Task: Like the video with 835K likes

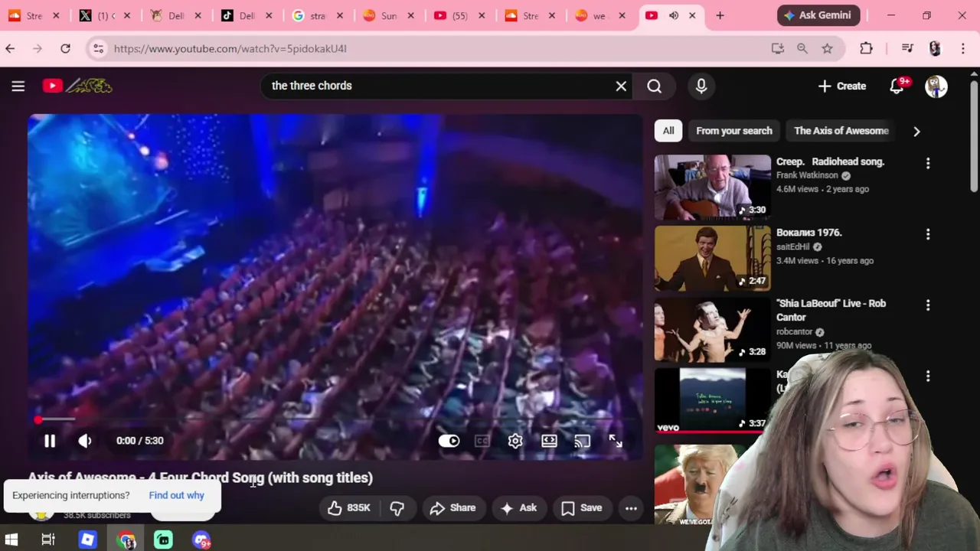Action: (x=348, y=508)
